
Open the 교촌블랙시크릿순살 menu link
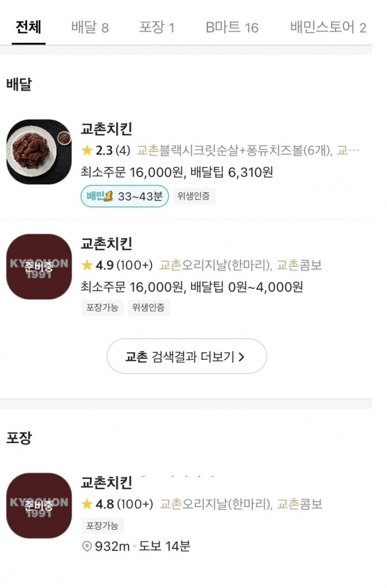[234, 151]
